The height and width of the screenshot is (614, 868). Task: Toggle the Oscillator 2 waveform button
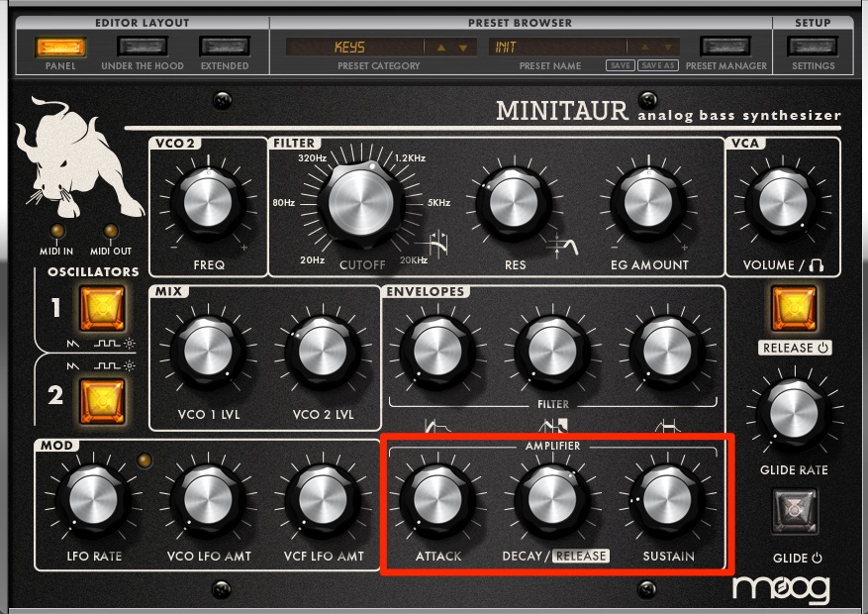coord(102,398)
